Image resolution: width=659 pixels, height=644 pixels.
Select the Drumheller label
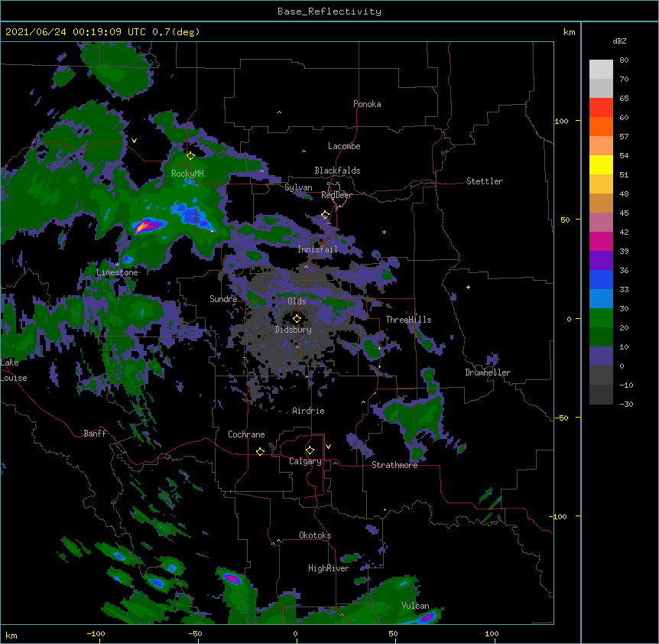point(488,372)
